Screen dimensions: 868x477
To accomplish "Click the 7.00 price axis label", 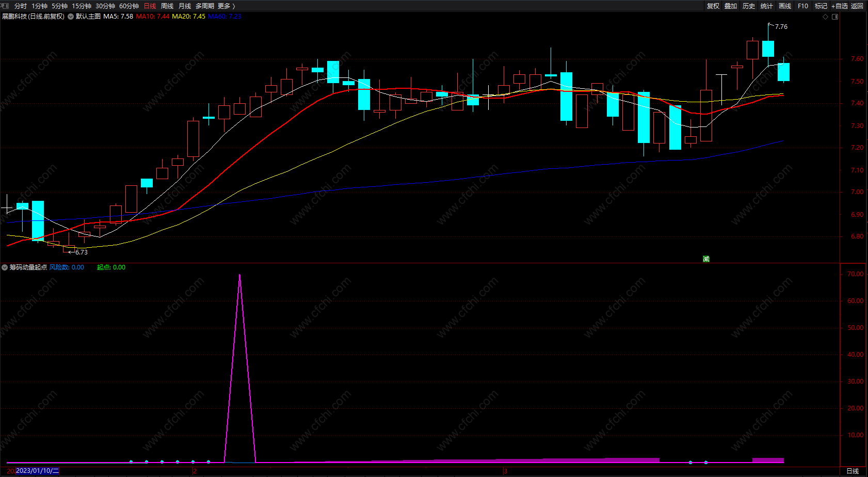I will (857, 192).
